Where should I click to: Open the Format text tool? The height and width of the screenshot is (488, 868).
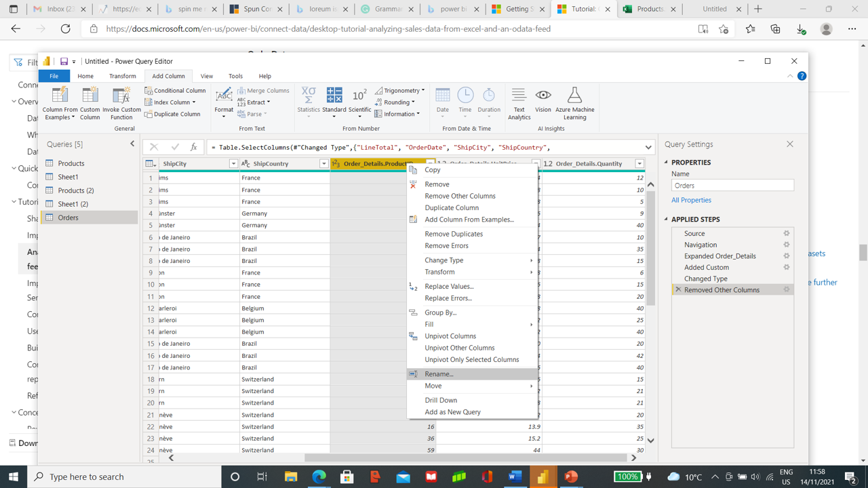point(224,102)
